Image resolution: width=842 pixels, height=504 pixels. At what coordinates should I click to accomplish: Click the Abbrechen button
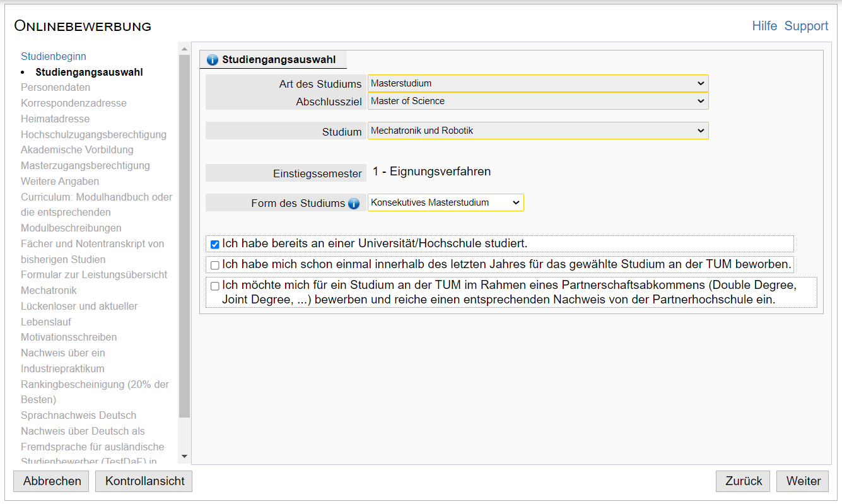[x=52, y=481]
